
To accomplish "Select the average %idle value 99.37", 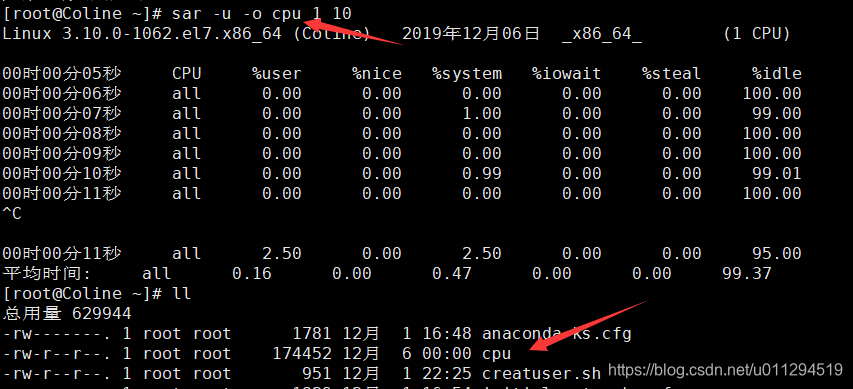I will (747, 273).
